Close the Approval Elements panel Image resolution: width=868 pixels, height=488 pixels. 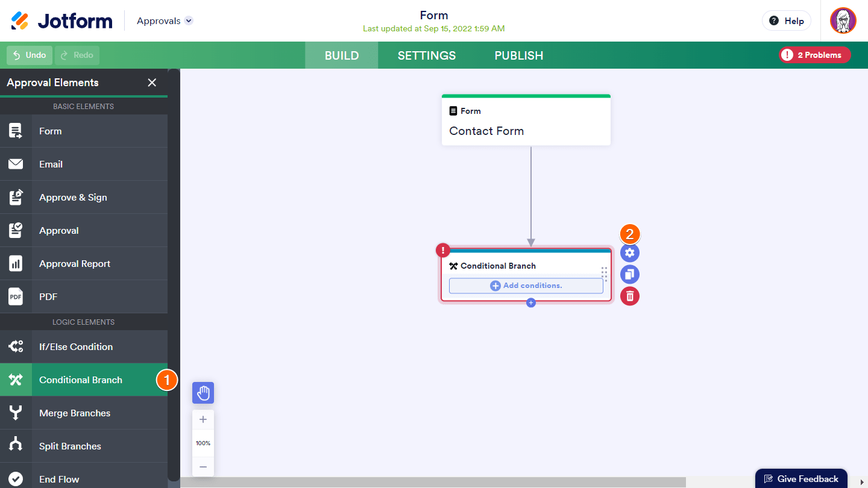(152, 83)
